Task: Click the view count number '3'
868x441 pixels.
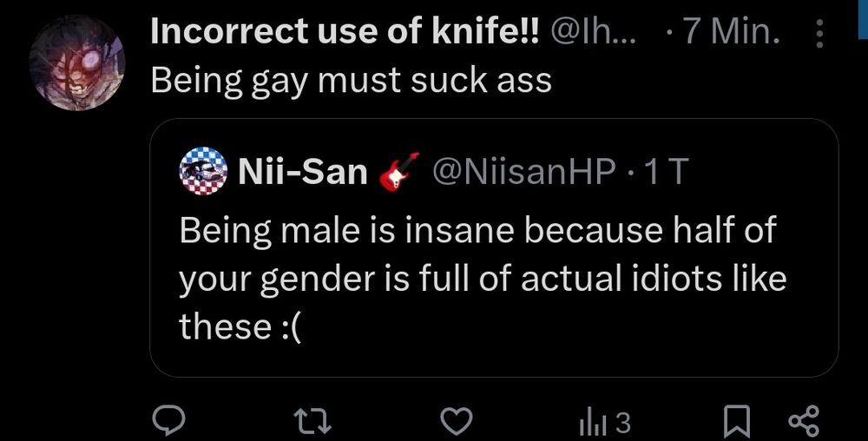Action: pyautogui.click(x=621, y=423)
